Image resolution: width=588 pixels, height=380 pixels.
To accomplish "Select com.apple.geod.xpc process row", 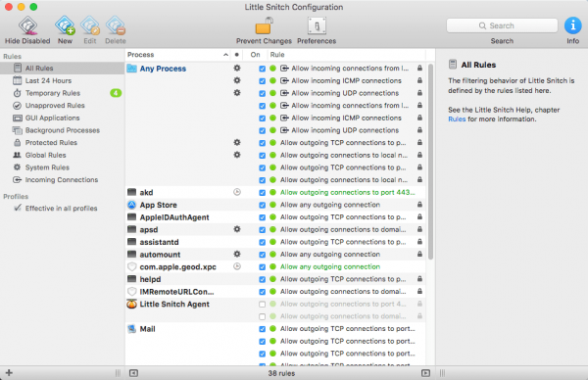I will click(275, 266).
